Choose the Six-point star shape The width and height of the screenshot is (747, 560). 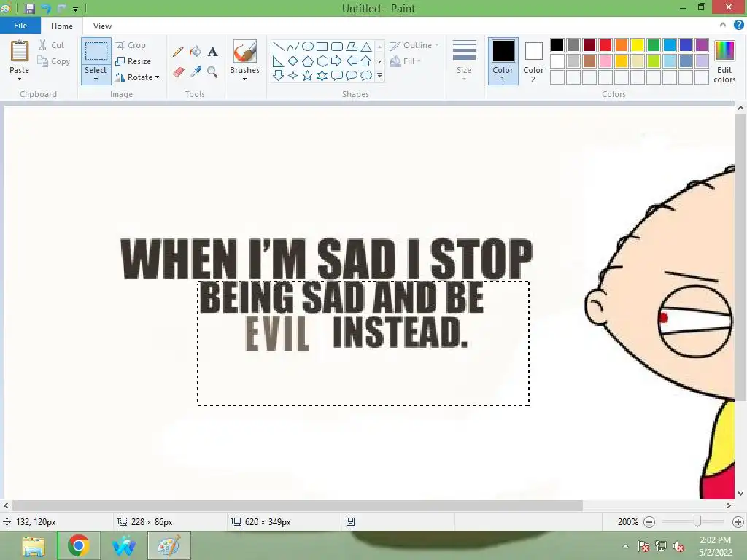click(x=322, y=75)
